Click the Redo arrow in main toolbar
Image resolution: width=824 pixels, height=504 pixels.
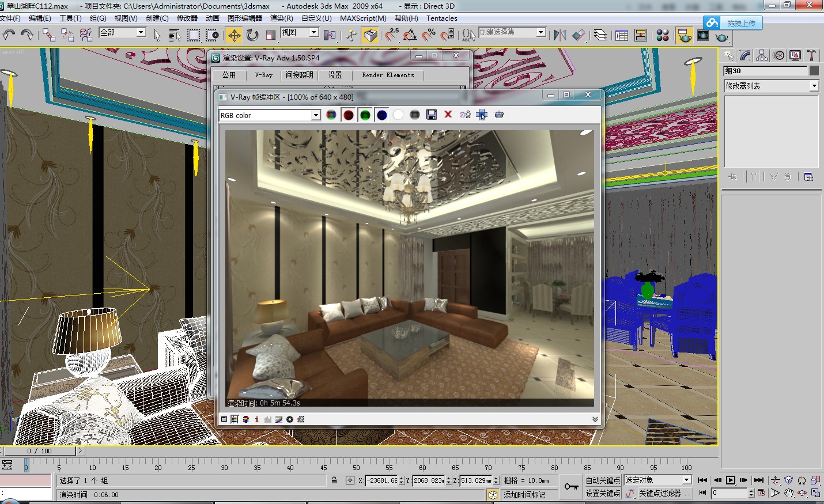(27, 35)
